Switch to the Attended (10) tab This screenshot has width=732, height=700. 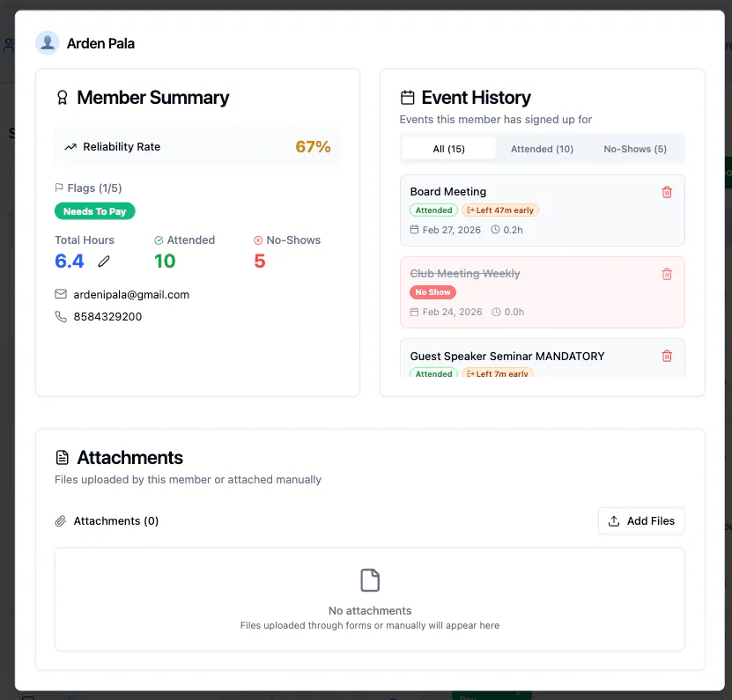tap(542, 149)
